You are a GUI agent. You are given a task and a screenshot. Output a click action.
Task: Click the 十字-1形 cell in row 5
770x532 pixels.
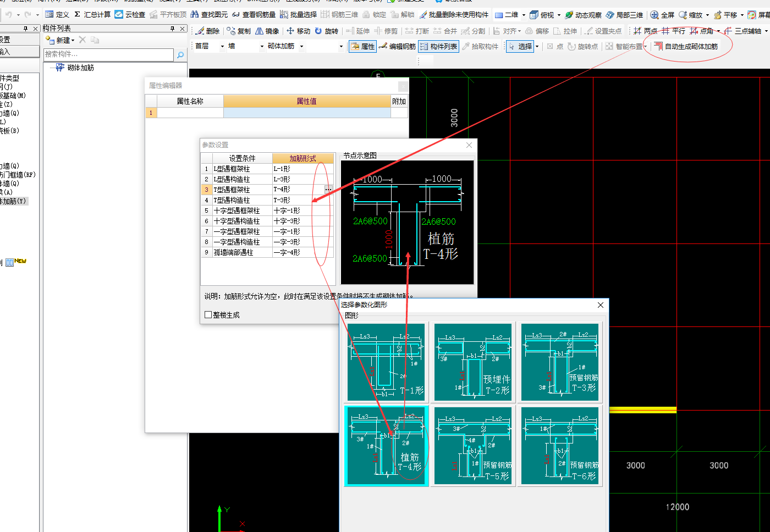click(x=303, y=210)
